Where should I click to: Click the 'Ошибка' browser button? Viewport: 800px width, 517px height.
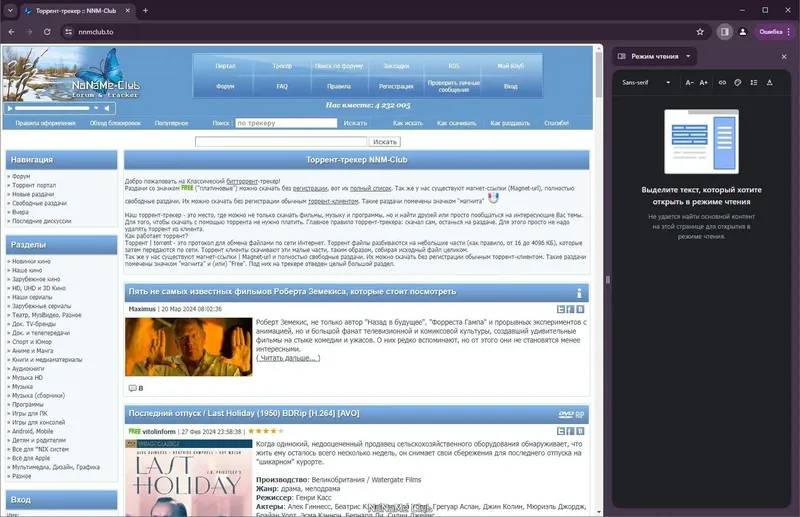pyautogui.click(x=774, y=32)
